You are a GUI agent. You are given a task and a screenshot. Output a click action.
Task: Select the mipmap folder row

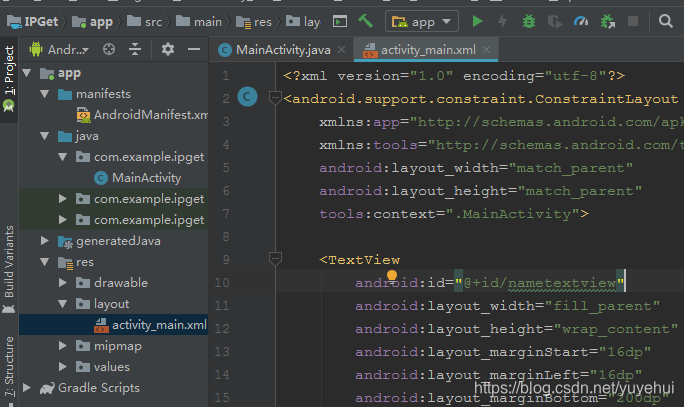click(x=113, y=346)
